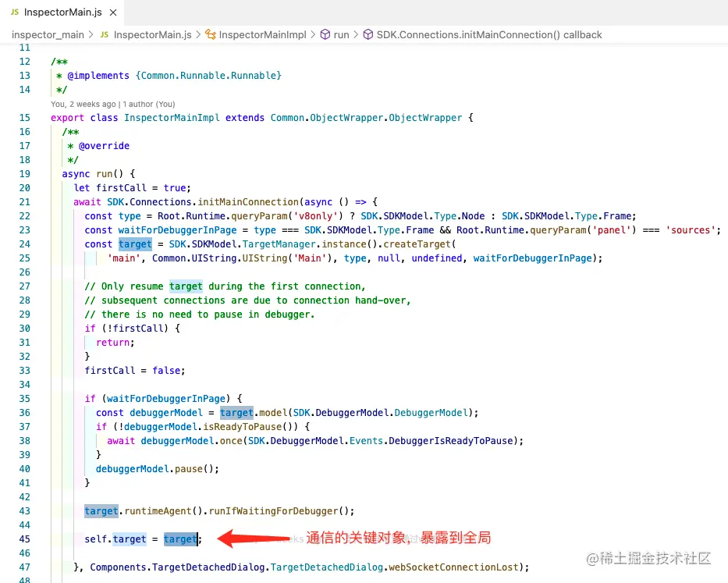Expand chevron after InspectorMainImpl breadcrumb
728x583 pixels.
313,35
